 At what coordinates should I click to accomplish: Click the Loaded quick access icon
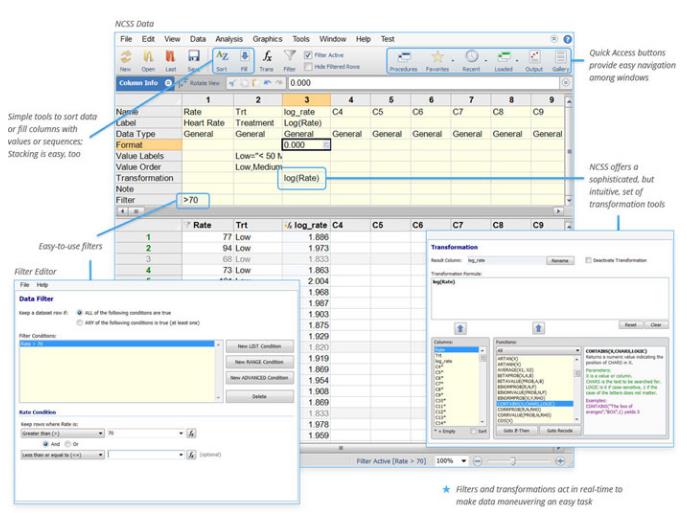(504, 57)
